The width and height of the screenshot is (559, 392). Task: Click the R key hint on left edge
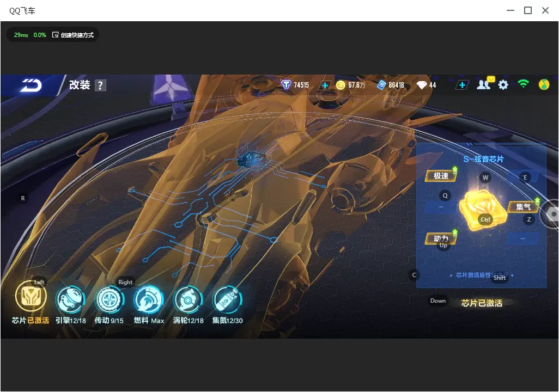point(23,198)
